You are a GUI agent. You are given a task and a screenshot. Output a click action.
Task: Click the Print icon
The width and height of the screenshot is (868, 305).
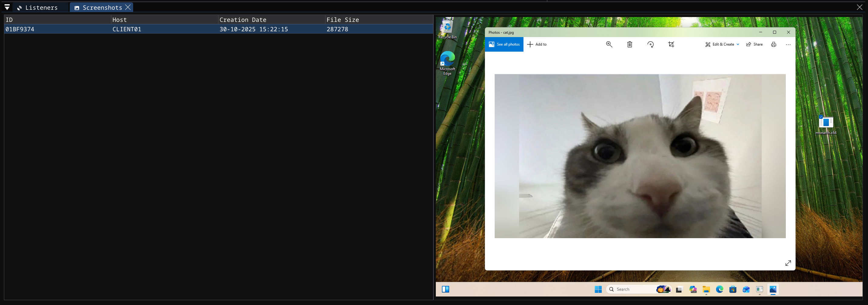774,44
